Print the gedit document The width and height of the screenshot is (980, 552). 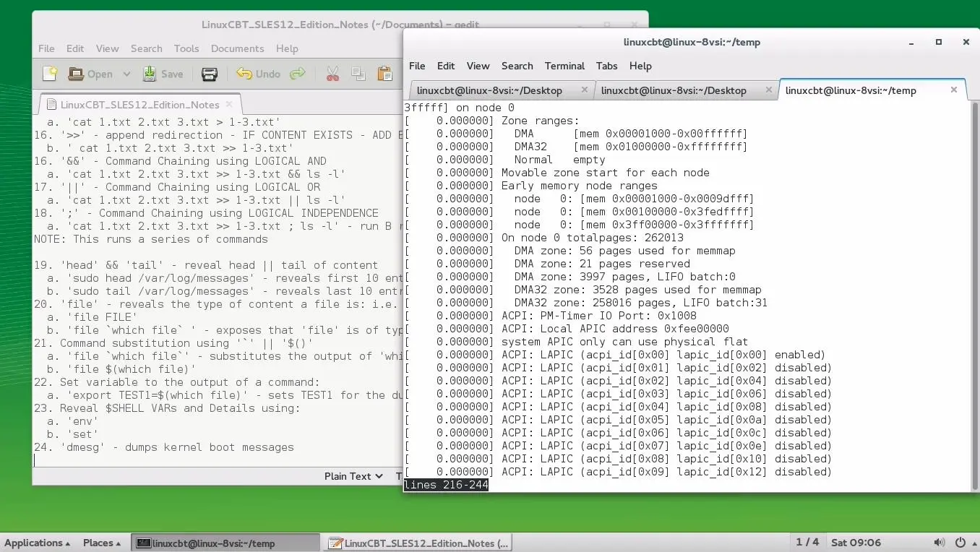coord(210,74)
